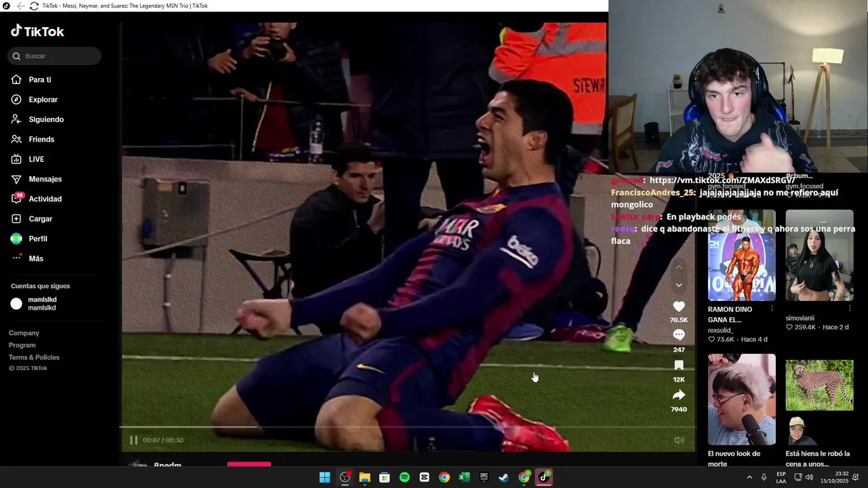Open the Company footer link

tap(24, 333)
